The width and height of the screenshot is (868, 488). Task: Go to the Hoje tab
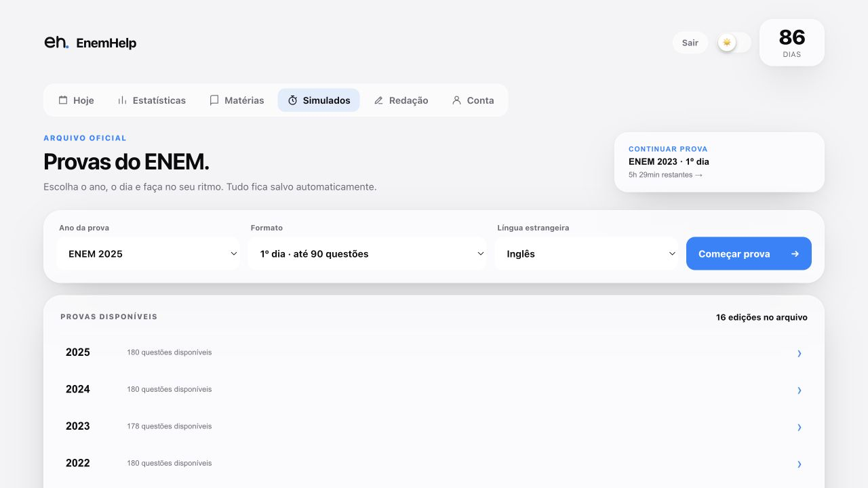[x=76, y=100]
